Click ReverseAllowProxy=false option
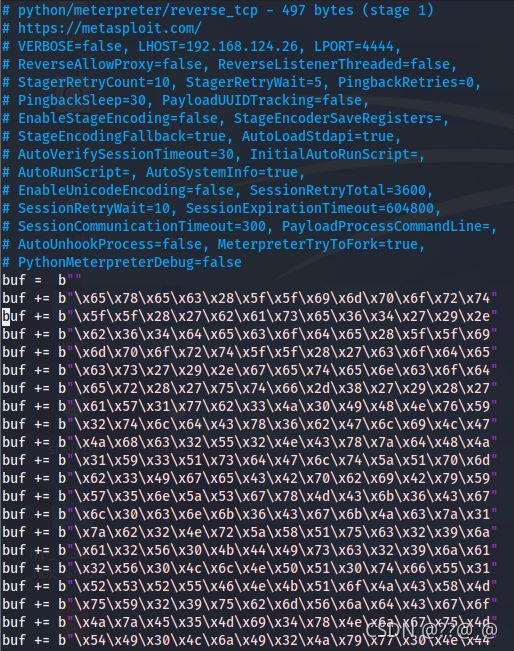 pos(110,64)
